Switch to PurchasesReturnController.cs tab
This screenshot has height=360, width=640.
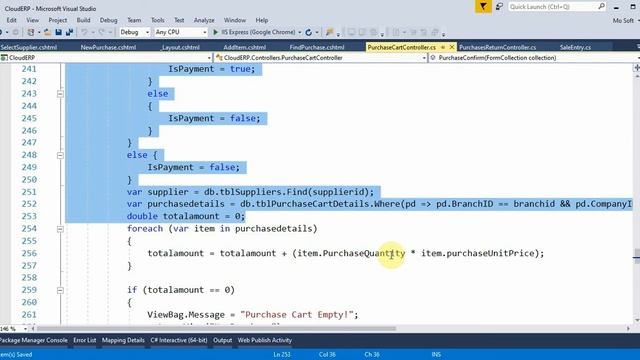click(x=498, y=47)
